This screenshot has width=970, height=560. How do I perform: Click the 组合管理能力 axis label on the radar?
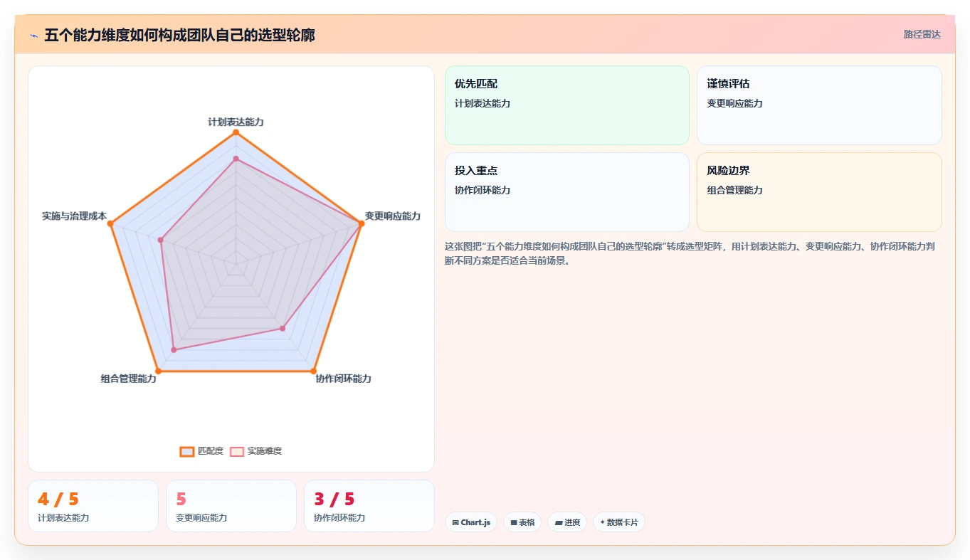(129, 379)
